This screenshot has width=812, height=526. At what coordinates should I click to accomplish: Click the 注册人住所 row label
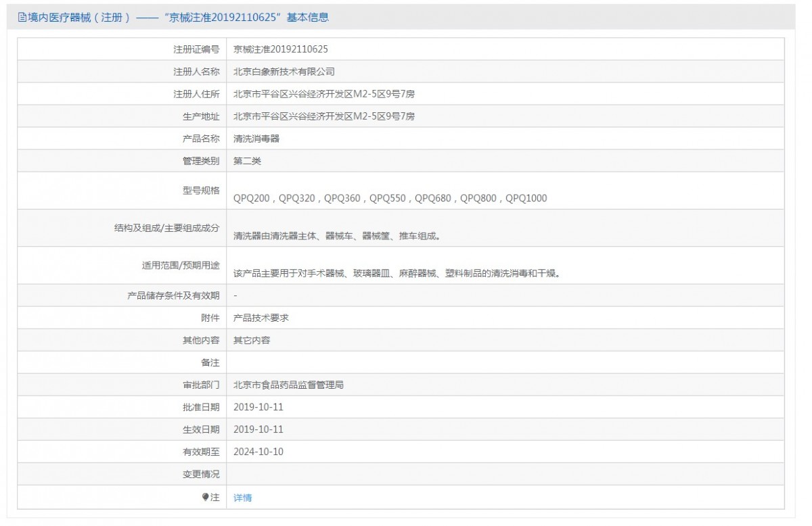[196, 94]
